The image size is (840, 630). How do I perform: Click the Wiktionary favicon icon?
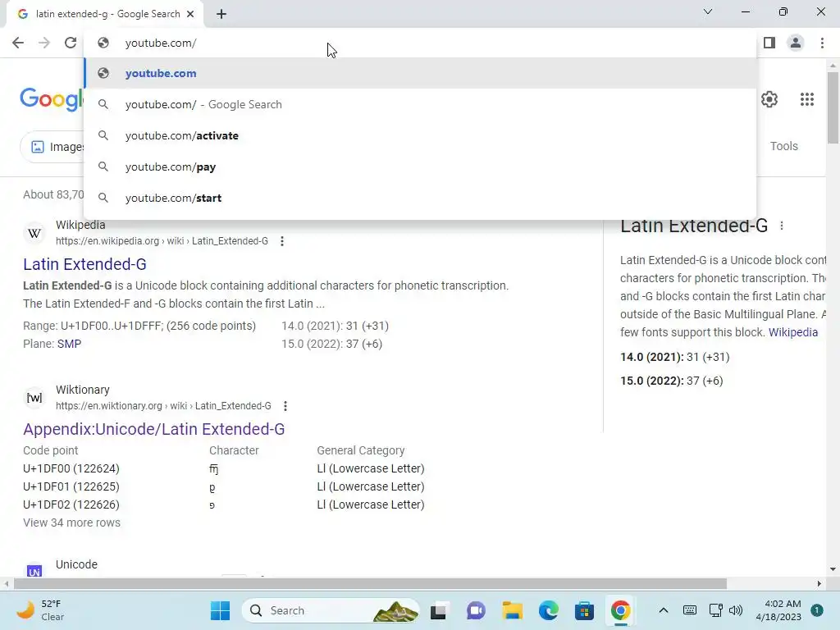[x=34, y=398]
